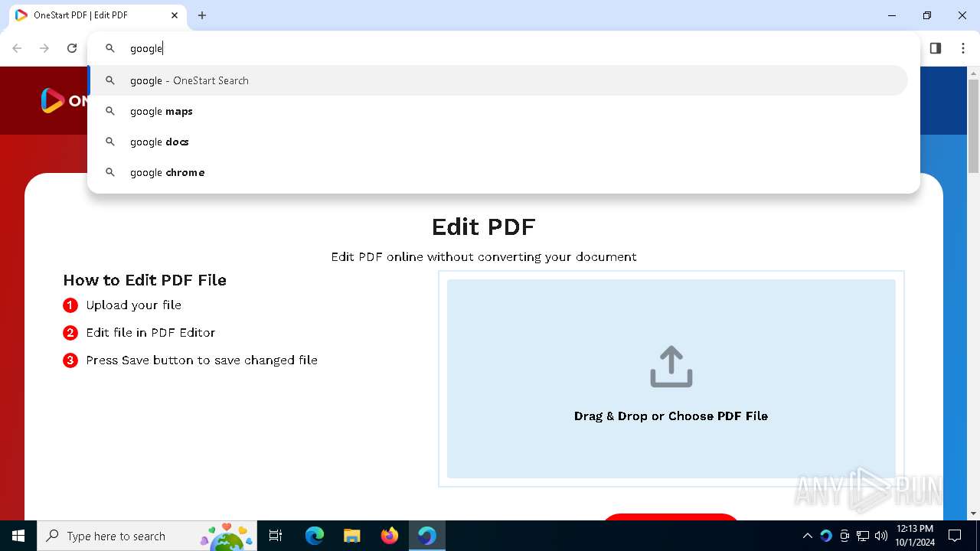Click the vertical scrollbar thumb
The image size is (980, 551).
pos(973,126)
